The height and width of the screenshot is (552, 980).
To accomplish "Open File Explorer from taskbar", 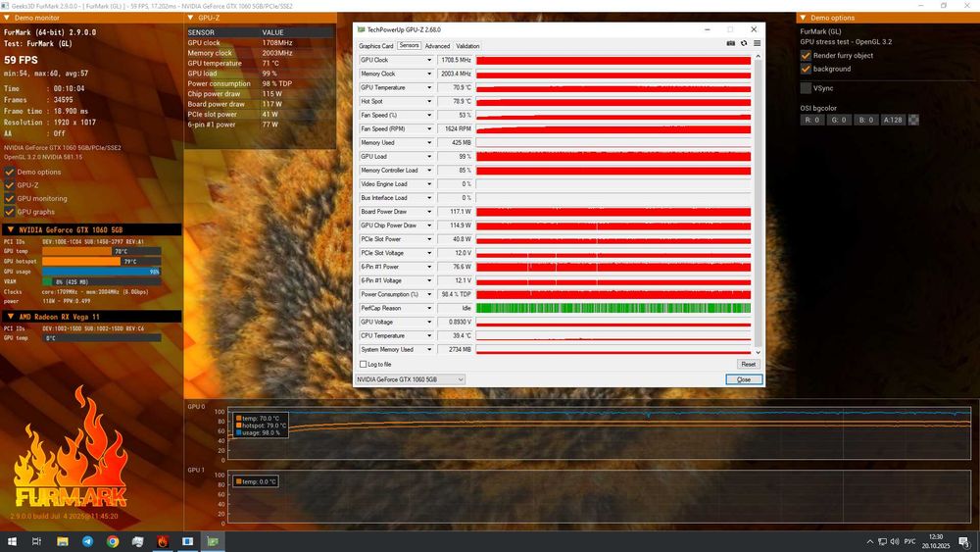I will click(x=63, y=541).
